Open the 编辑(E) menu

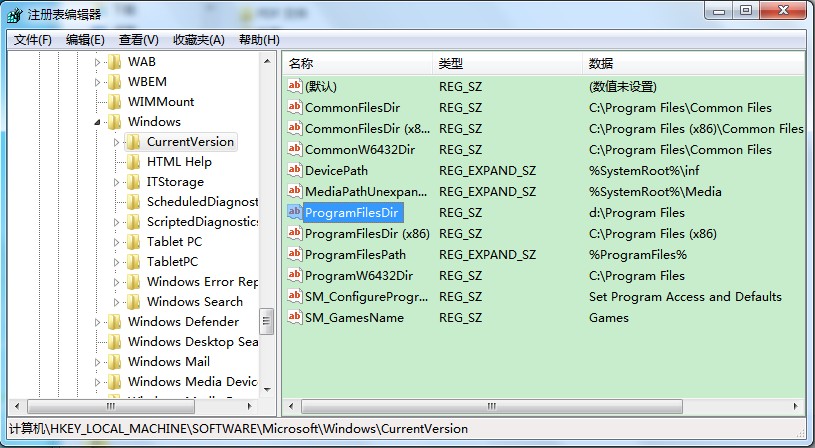point(85,40)
